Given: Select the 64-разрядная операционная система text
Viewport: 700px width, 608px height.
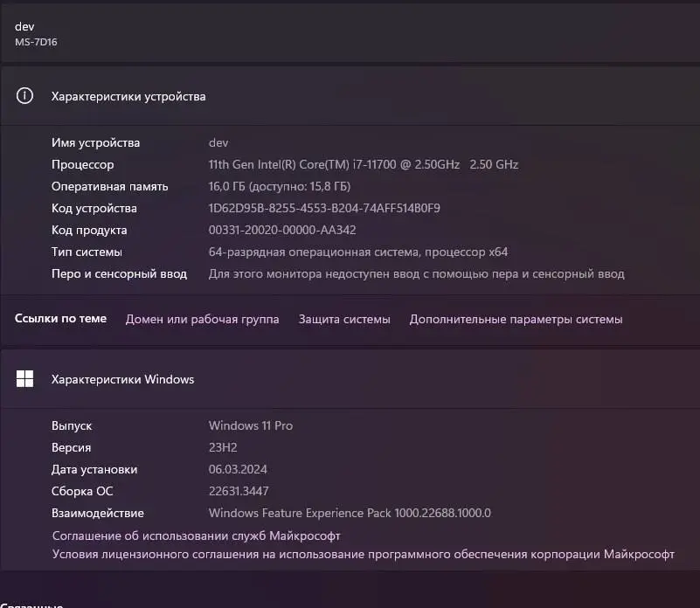Looking at the screenshot, I should click(x=358, y=252).
